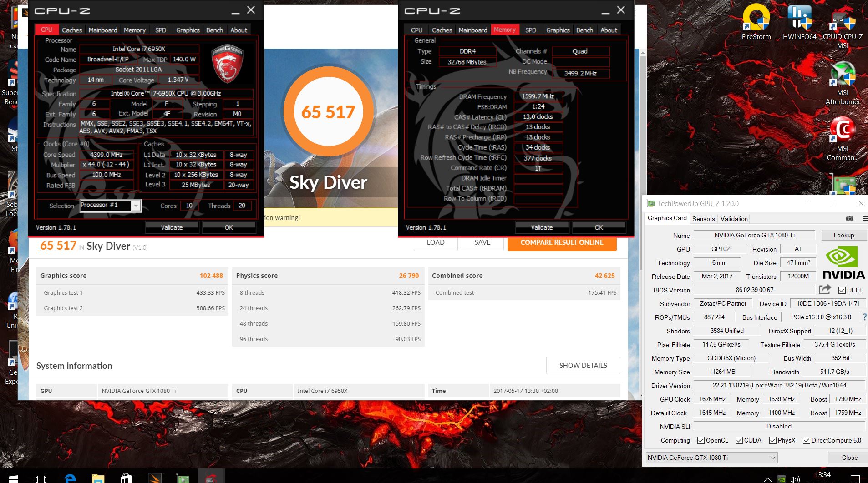The height and width of the screenshot is (483, 868).
Task: Click the GPU Name field in GPU-Z
Action: (754, 235)
